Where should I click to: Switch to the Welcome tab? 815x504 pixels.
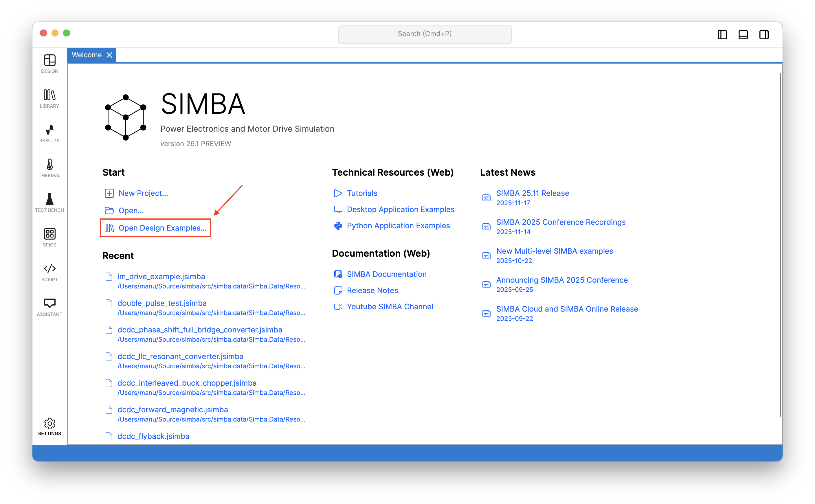87,55
